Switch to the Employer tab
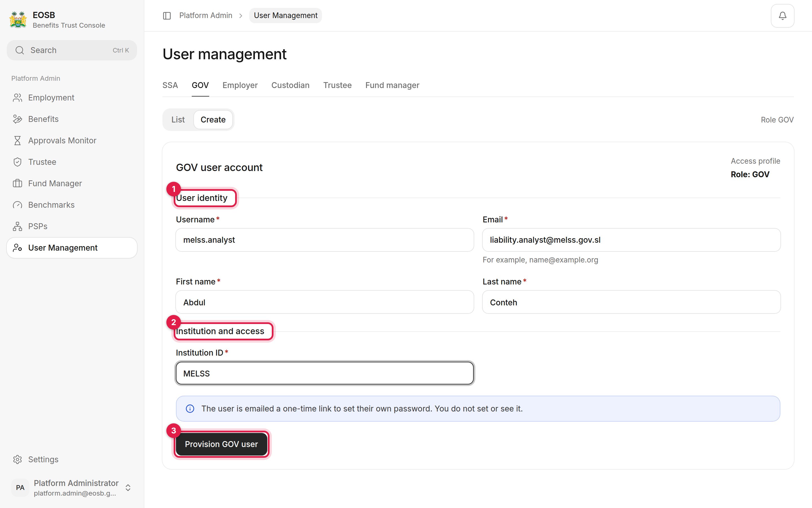 click(x=240, y=85)
